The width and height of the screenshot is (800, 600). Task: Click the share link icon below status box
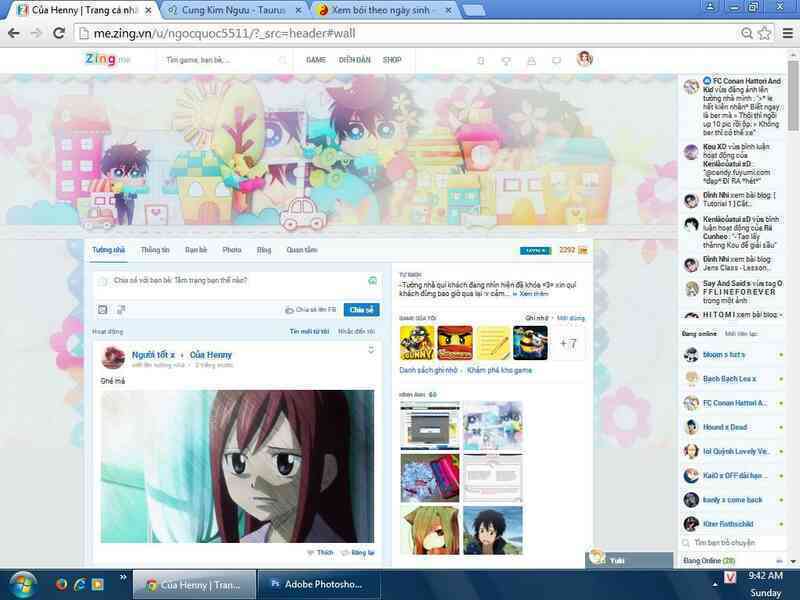(x=121, y=310)
